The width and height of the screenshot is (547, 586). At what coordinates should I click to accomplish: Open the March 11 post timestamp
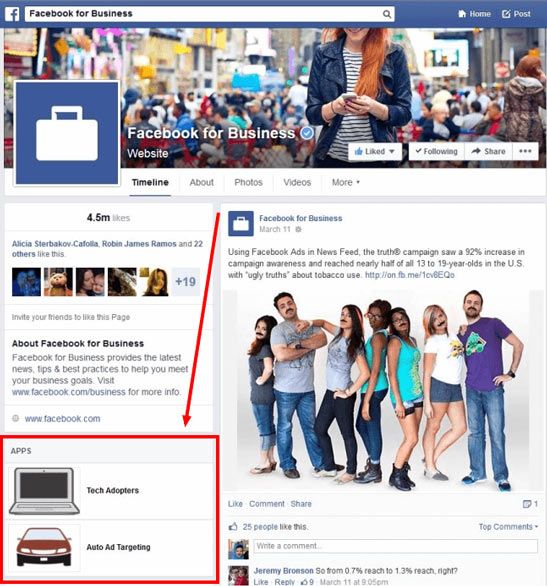click(275, 229)
